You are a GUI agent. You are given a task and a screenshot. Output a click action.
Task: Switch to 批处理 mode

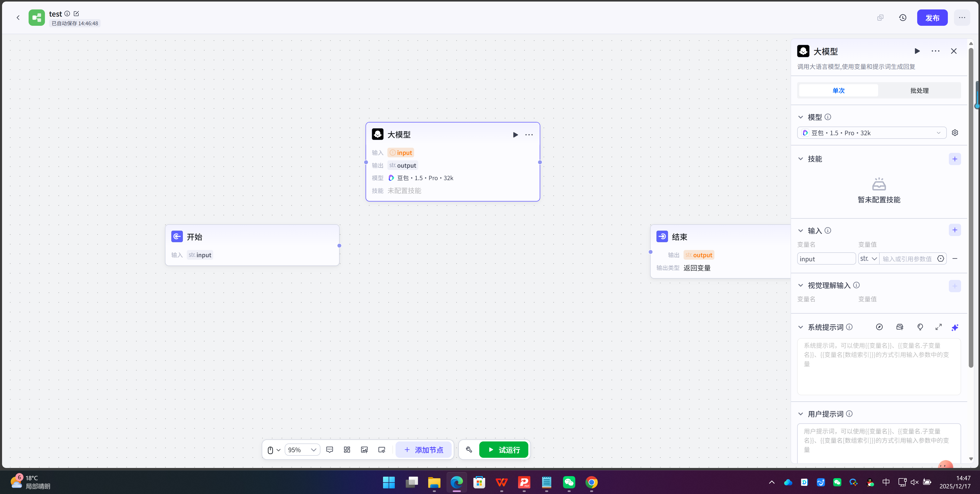pos(919,91)
